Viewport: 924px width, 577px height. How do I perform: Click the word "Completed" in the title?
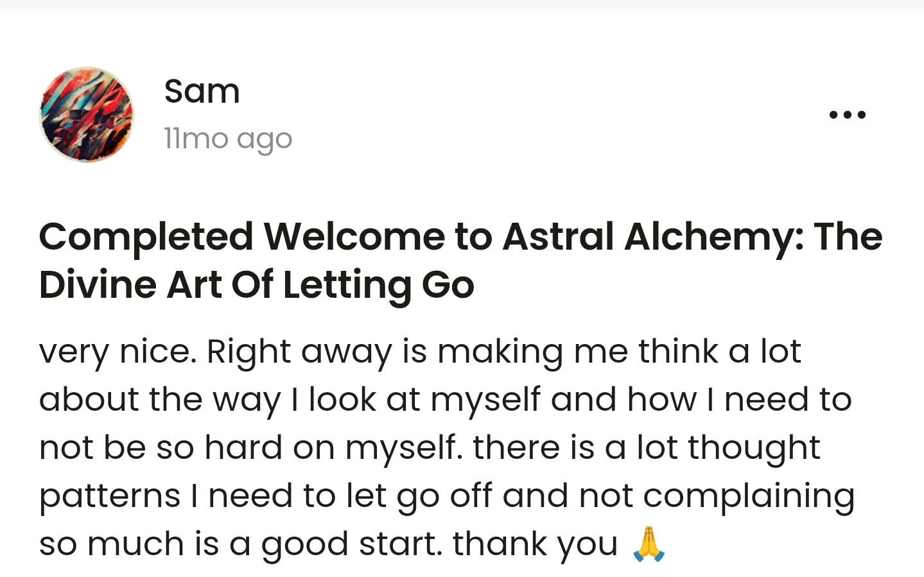tap(146, 237)
